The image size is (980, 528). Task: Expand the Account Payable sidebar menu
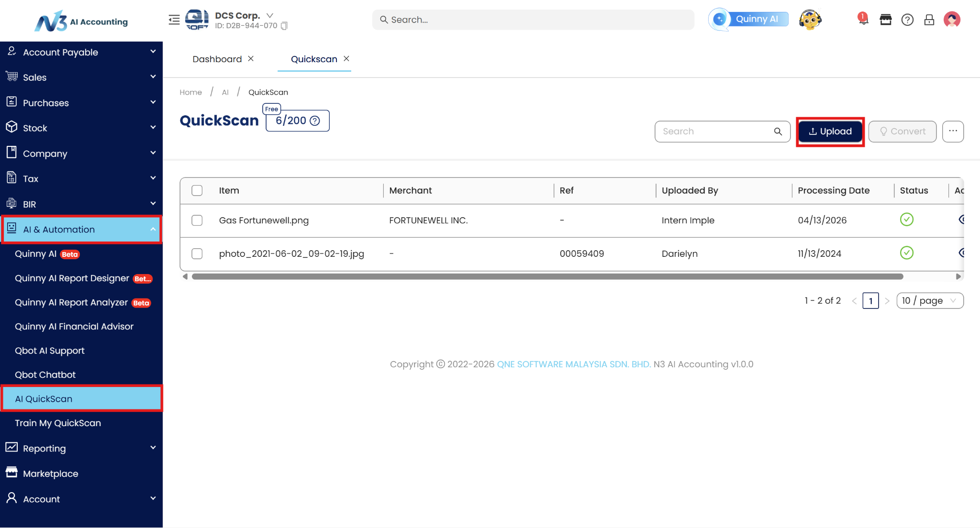point(81,52)
